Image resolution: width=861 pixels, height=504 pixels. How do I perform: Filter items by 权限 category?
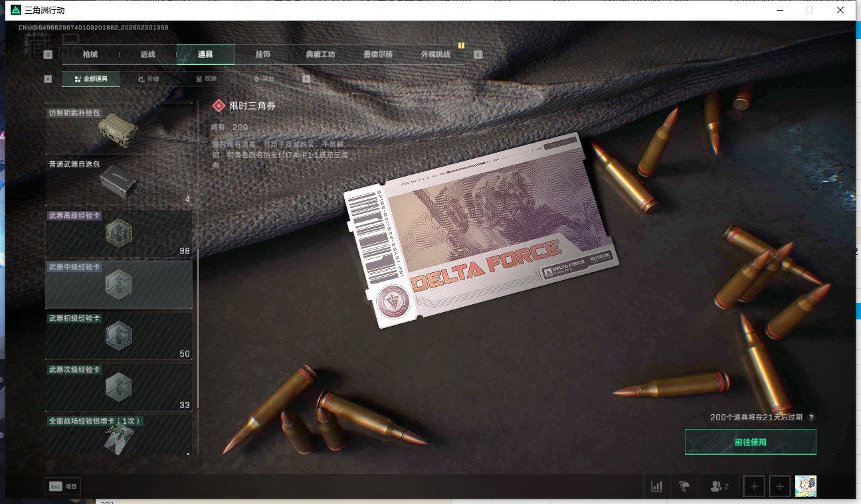[206, 79]
